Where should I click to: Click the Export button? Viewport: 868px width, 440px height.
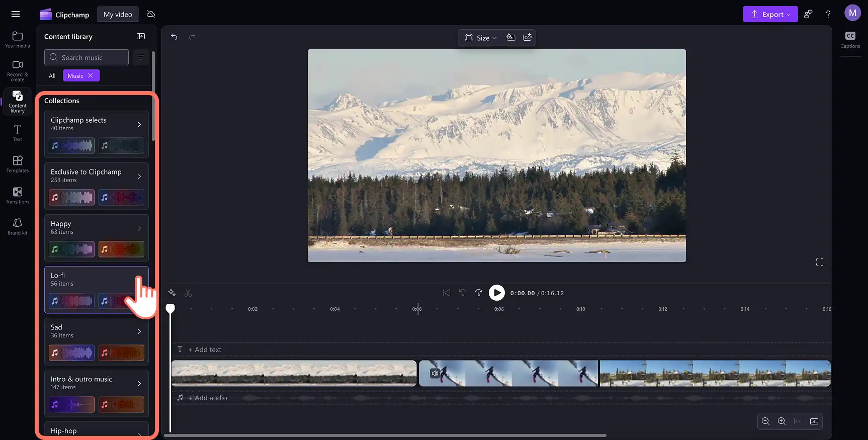tap(770, 14)
